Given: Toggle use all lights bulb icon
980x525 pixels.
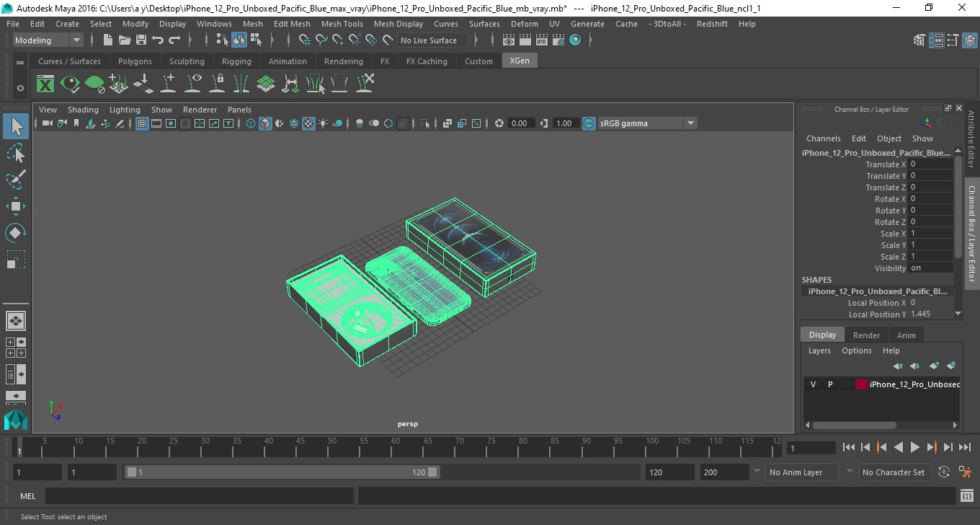Looking at the screenshot, I should tap(323, 123).
